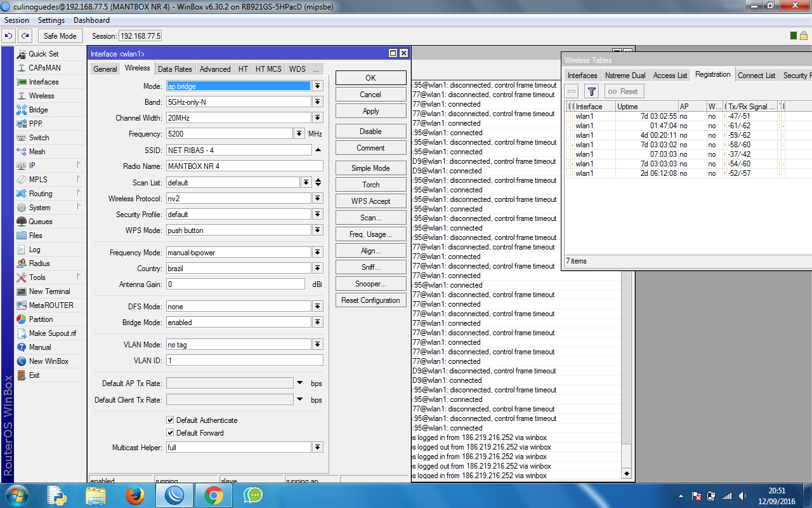Open Google Chrome from the taskbar
Image resolution: width=812 pixels, height=508 pixels.
[214, 495]
